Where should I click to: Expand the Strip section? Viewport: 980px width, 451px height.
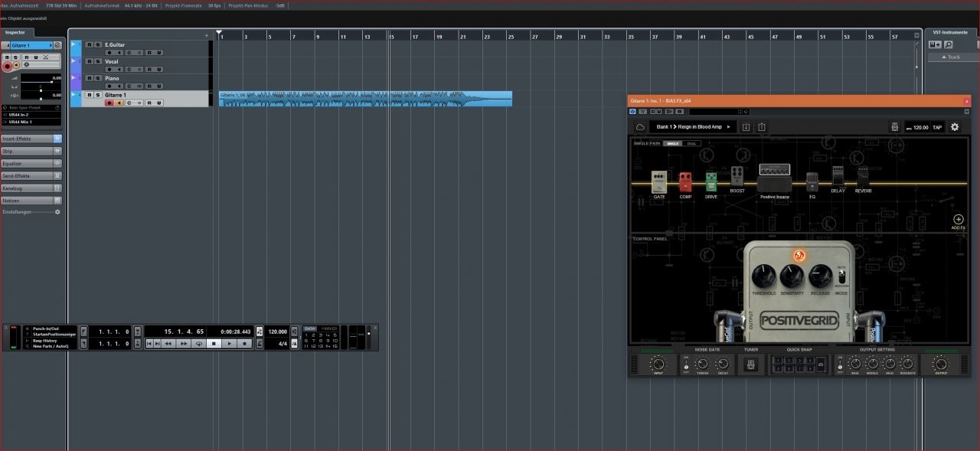pos(31,151)
